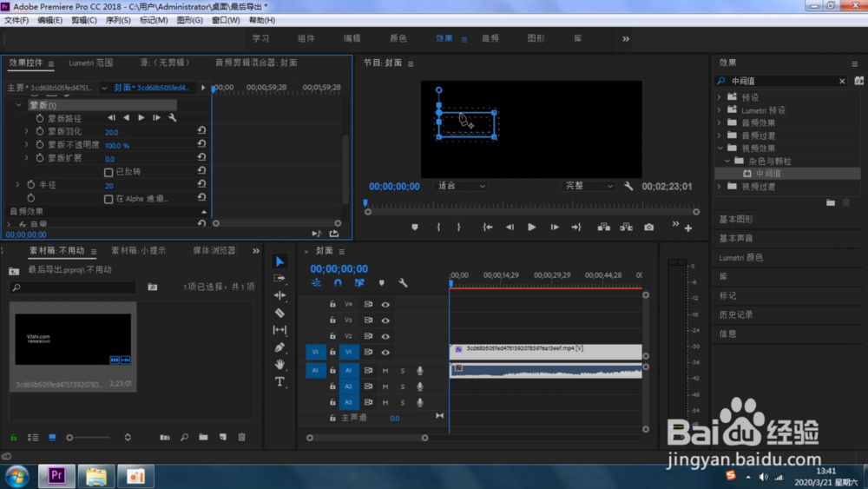Collapse the Mask (1) group

pyautogui.click(x=19, y=105)
